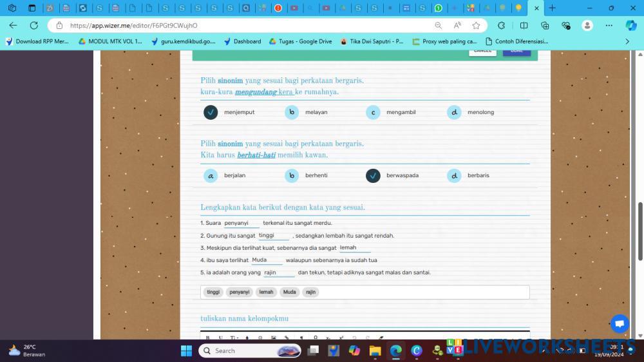Uncheck the selected 'menjemput' answer
This screenshot has height=362, width=644.
point(211,112)
